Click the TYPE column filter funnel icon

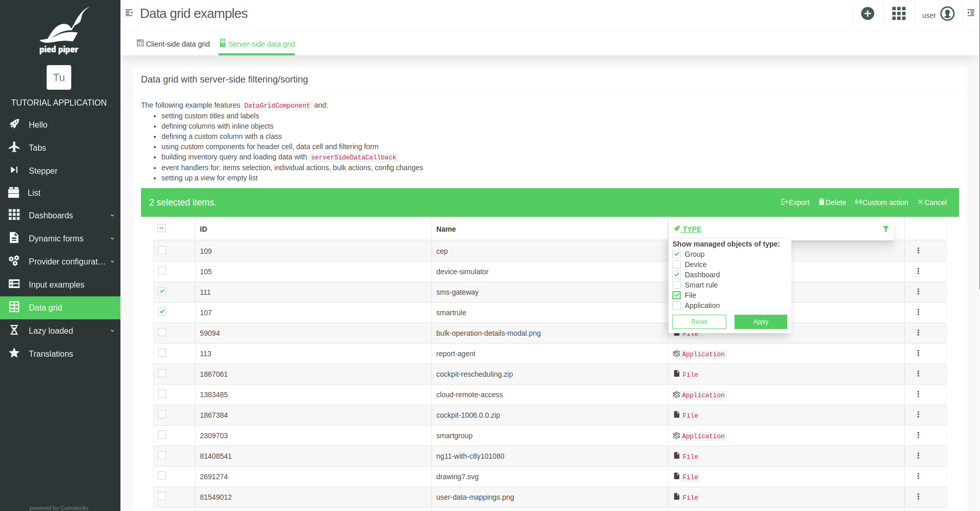point(886,229)
